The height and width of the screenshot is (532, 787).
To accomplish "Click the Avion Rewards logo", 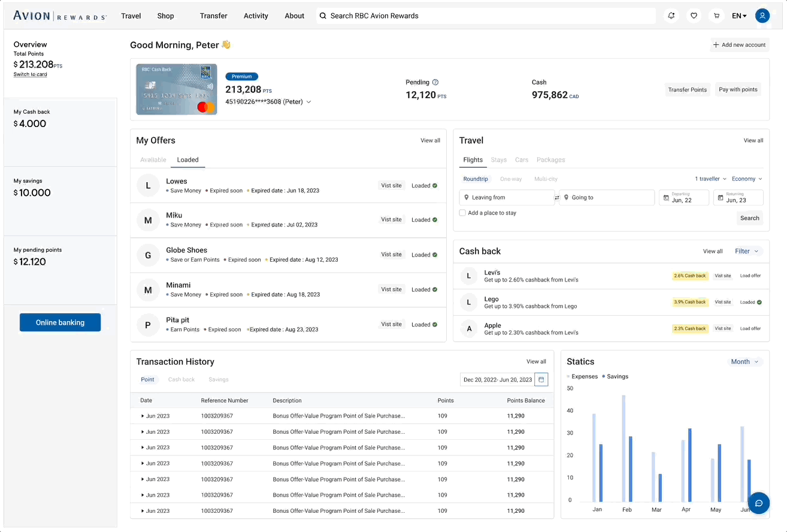I will coord(60,16).
